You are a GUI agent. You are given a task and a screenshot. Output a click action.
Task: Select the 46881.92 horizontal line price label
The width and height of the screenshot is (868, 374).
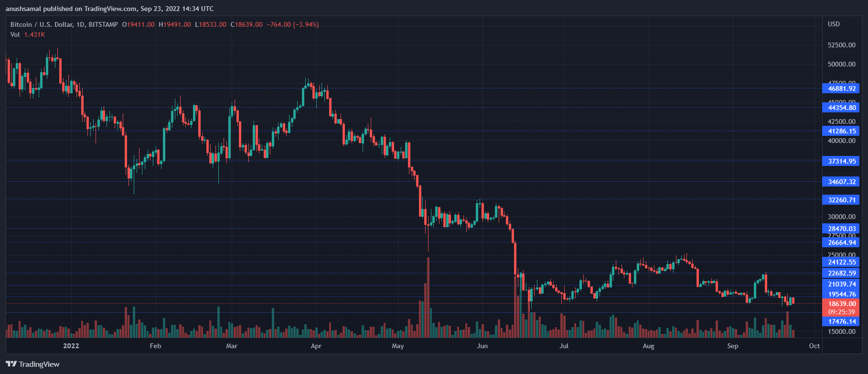[842, 88]
